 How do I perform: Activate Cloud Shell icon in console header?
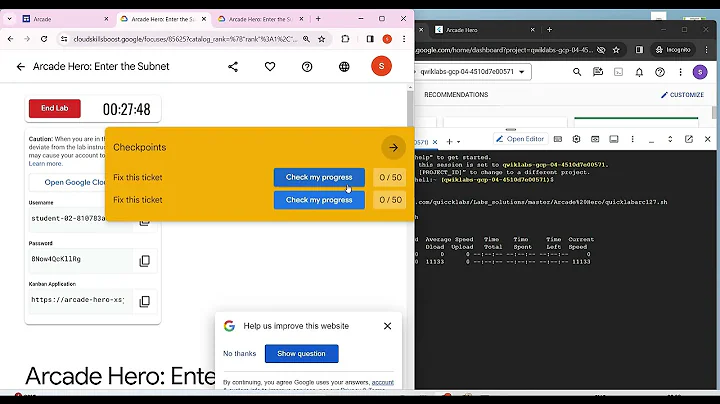(x=619, y=72)
